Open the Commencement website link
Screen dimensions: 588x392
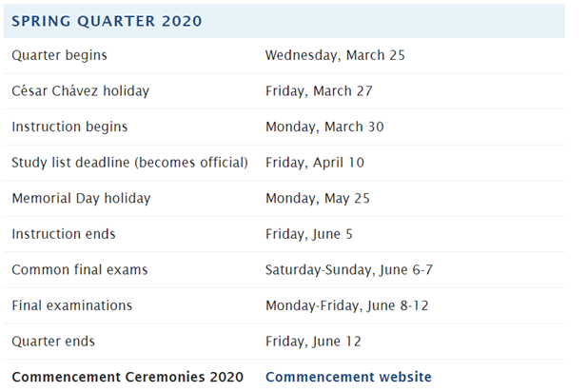point(347,377)
